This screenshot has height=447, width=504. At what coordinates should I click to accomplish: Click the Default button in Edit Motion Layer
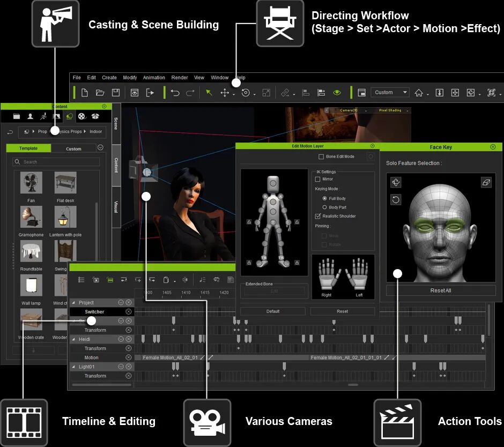[x=273, y=311]
